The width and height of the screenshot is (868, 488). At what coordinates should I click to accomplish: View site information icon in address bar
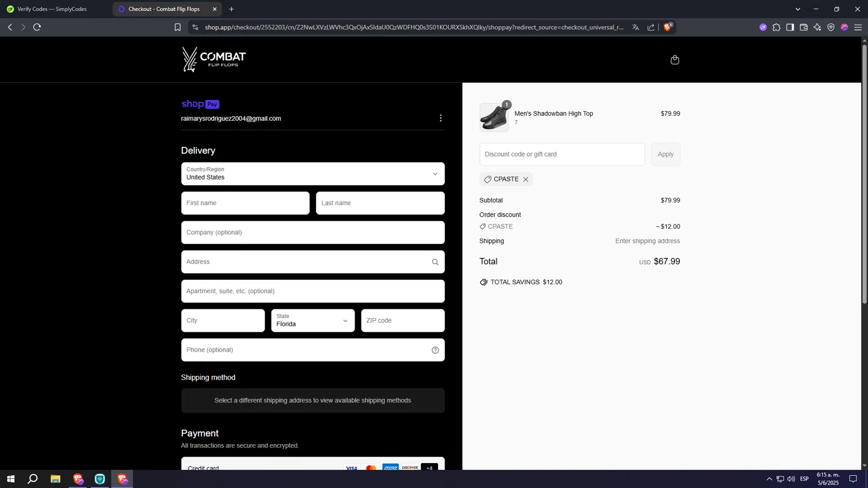tap(195, 27)
